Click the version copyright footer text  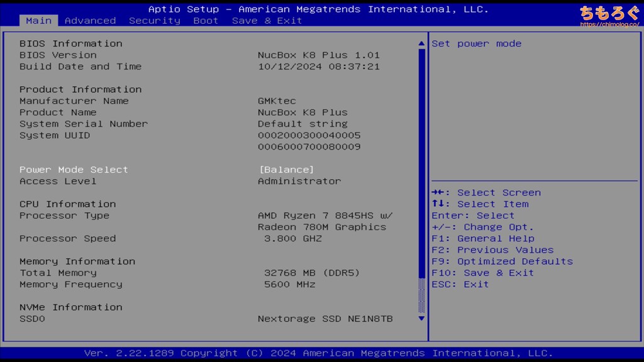coord(319,353)
